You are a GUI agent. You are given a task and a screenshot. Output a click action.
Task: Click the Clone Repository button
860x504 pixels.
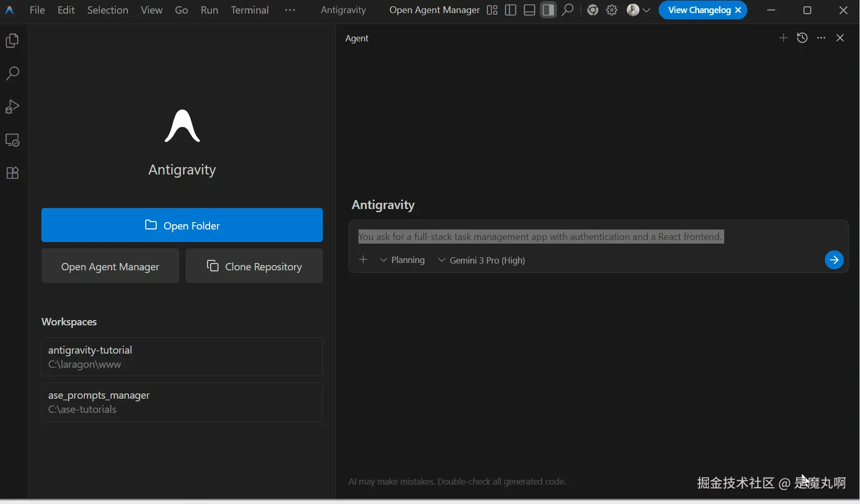(x=254, y=266)
